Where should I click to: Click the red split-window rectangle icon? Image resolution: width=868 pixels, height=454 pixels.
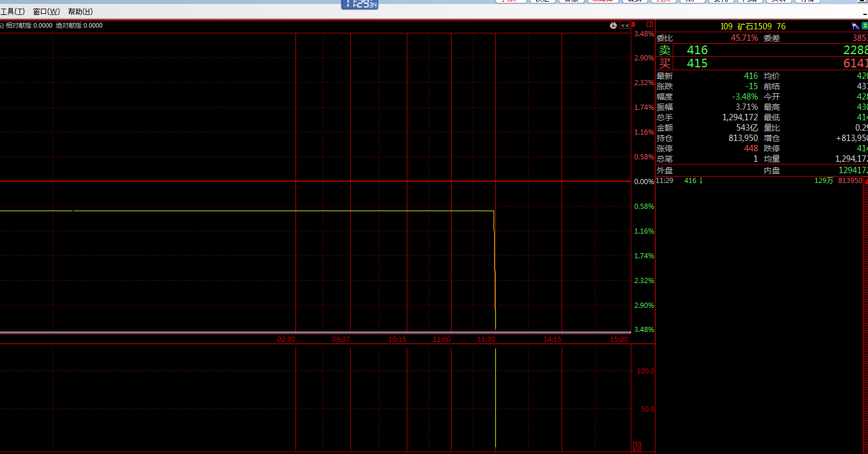pyautogui.click(x=649, y=25)
